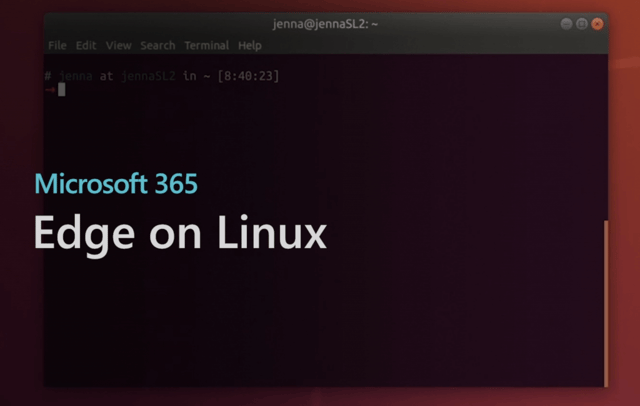Click the block cursor at the prompt
The height and width of the screenshot is (406, 640).
tap(62, 90)
